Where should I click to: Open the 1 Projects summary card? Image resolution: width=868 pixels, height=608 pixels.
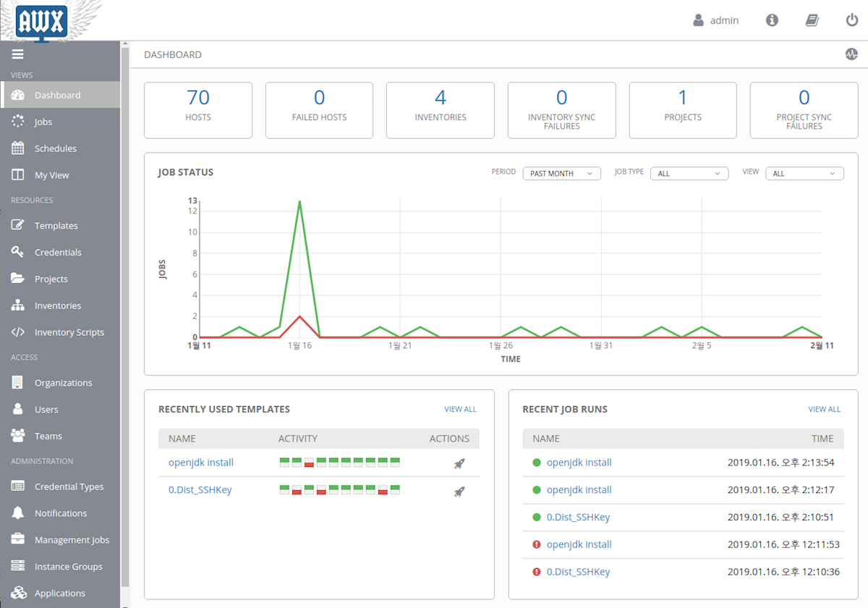click(683, 110)
